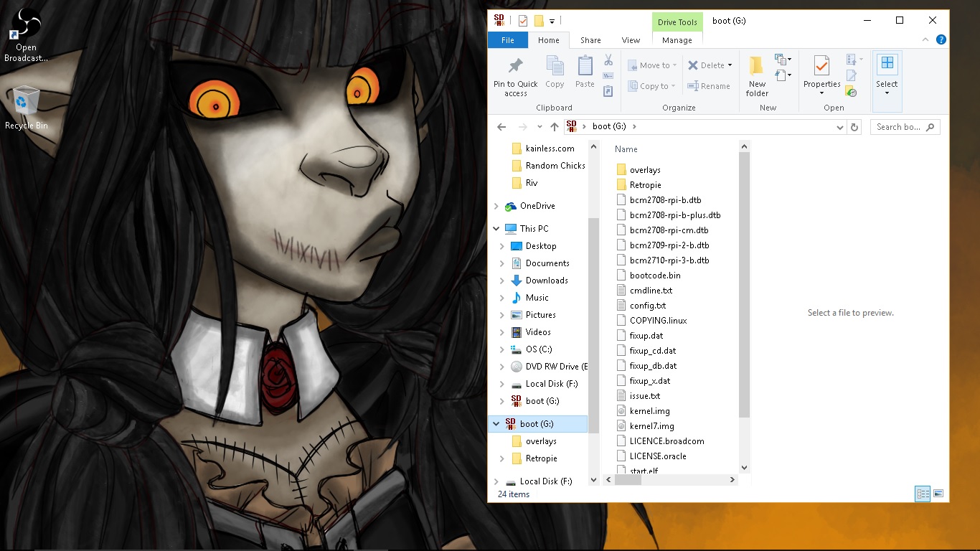Switch to the View ribbon tab
The height and width of the screenshot is (551, 980).
pyautogui.click(x=631, y=40)
